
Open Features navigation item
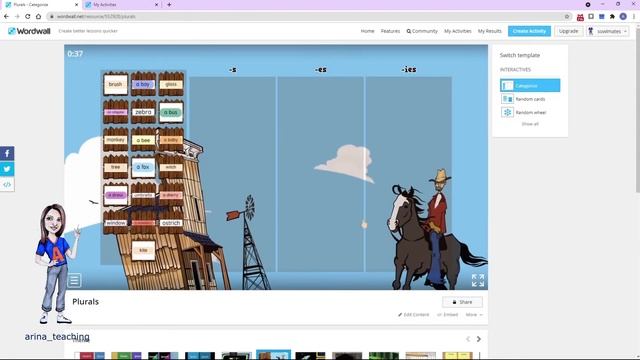tap(390, 31)
